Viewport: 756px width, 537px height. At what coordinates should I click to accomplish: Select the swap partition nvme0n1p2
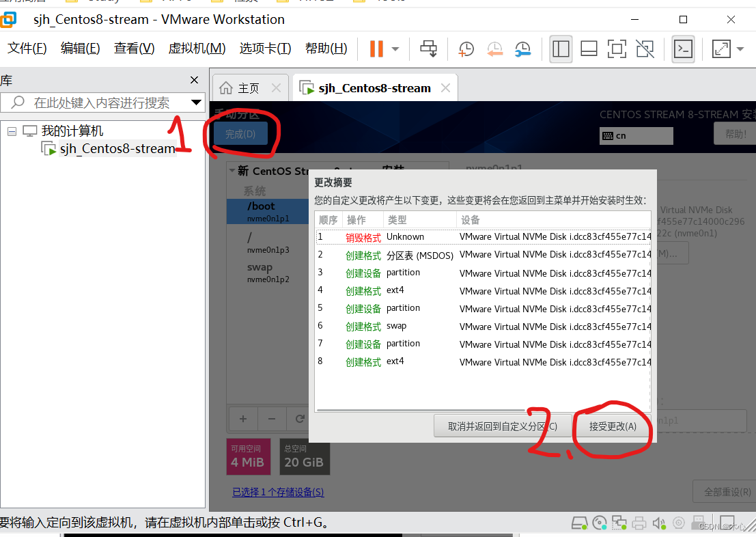pos(268,273)
